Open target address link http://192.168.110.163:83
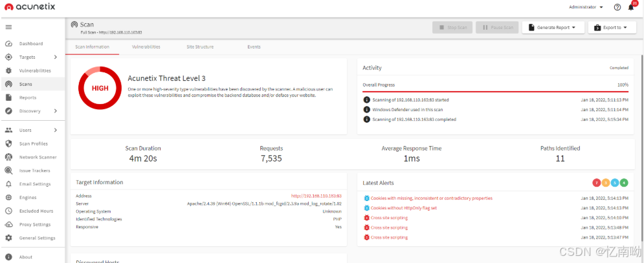This screenshot has width=644, height=263. pos(316,196)
